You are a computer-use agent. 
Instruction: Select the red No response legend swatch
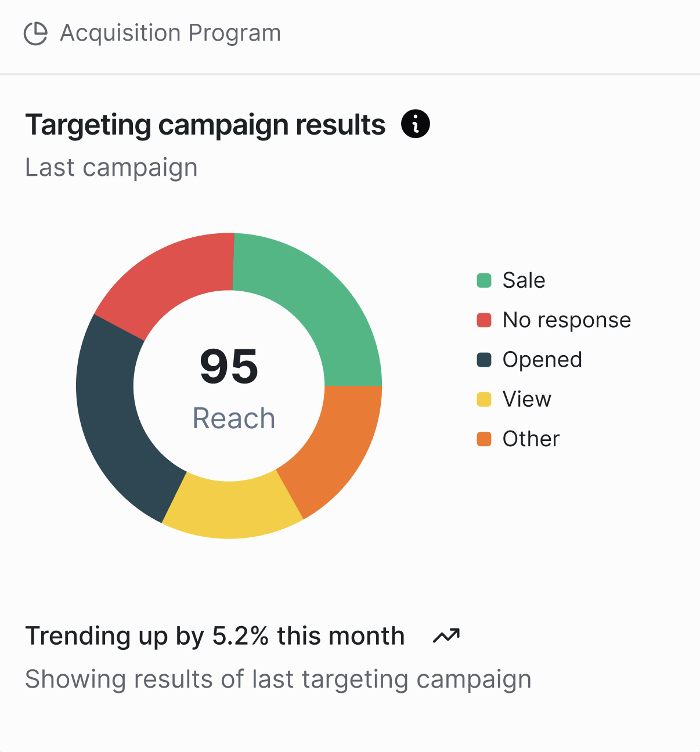point(484,320)
